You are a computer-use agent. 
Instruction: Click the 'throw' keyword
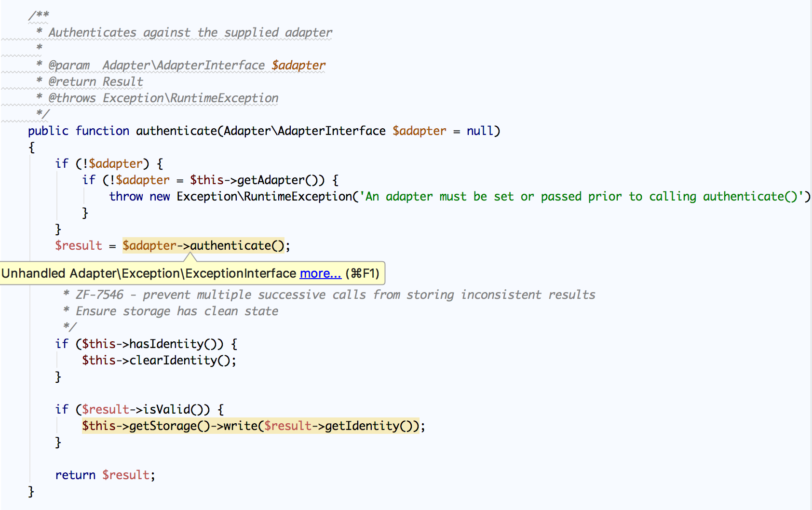click(x=126, y=196)
